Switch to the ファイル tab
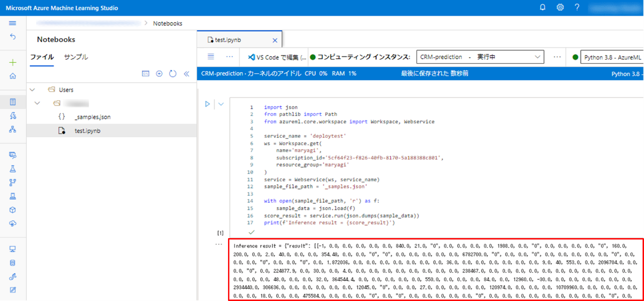 (42, 57)
